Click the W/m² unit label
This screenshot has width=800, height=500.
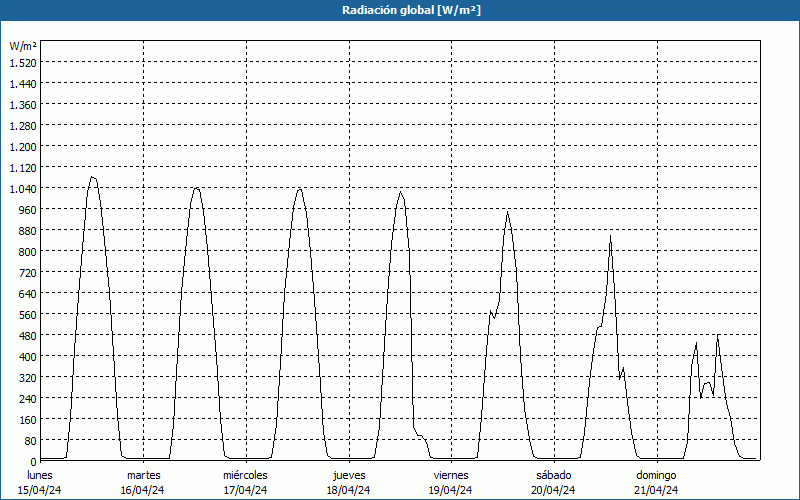pyautogui.click(x=23, y=46)
